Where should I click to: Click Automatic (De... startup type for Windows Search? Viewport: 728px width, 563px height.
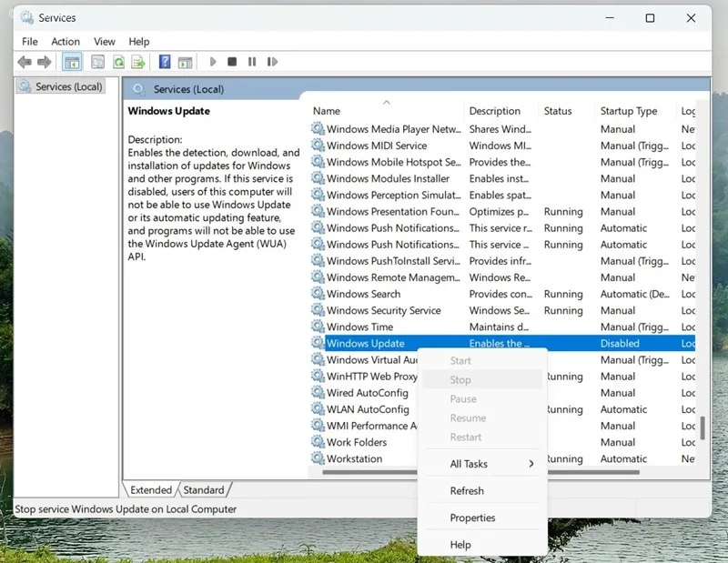(634, 294)
